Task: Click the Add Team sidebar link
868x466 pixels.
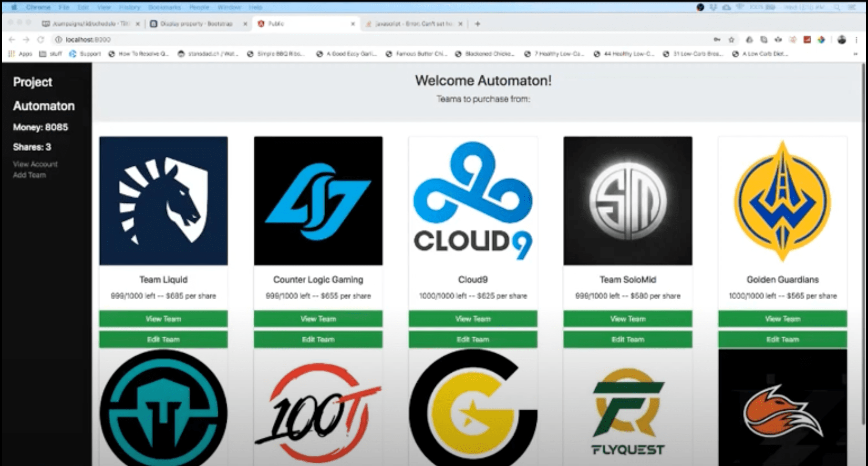Action: pyautogui.click(x=30, y=175)
